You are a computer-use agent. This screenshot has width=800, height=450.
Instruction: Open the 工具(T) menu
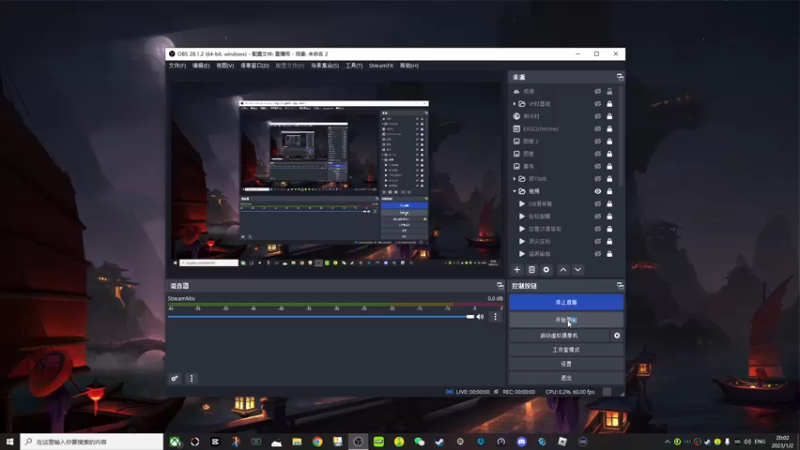click(354, 66)
